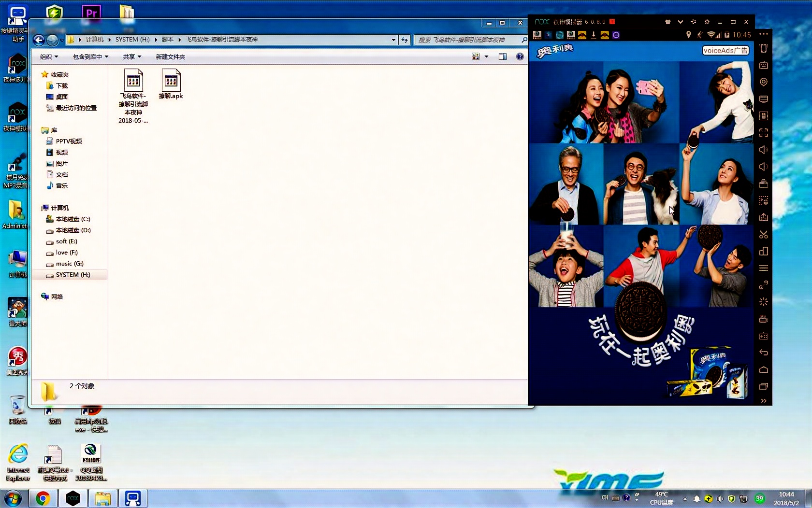The height and width of the screenshot is (508, 812).
Task: Open Internet Explorer desktop shortcut
Action: [18, 463]
